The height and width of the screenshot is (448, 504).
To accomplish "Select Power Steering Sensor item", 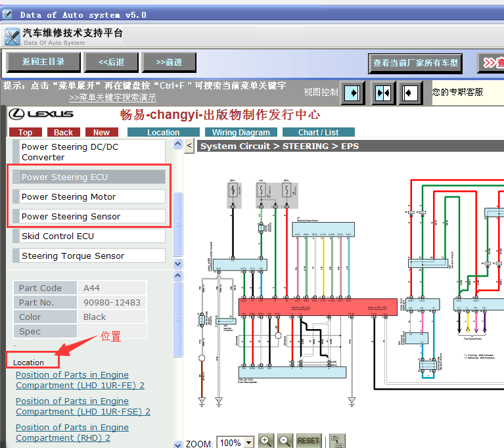I will point(89,216).
